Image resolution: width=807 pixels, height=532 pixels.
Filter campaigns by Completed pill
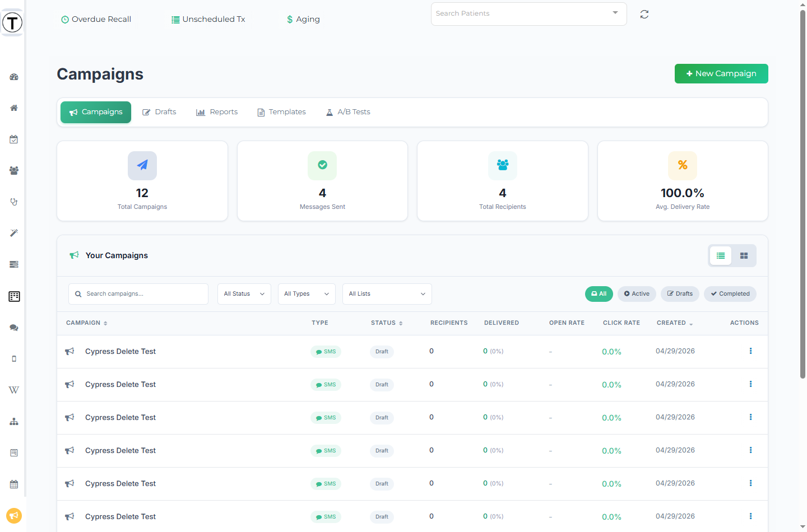pos(730,294)
